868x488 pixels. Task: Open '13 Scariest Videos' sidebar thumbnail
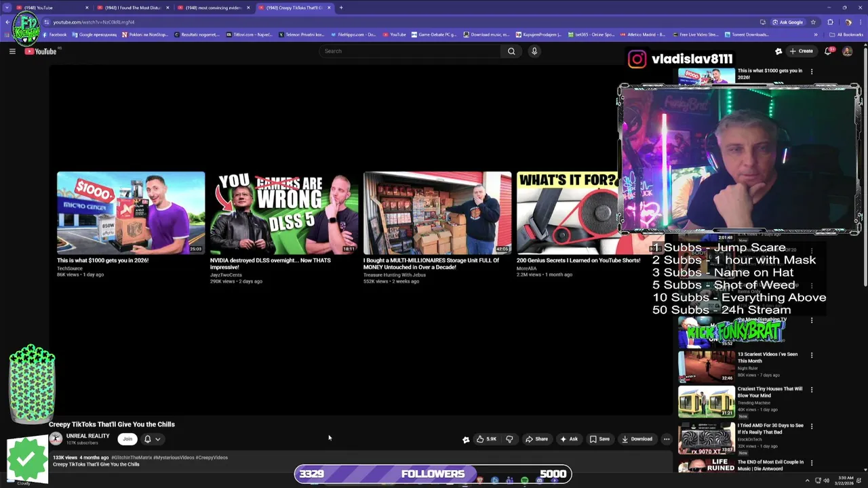[707, 366]
